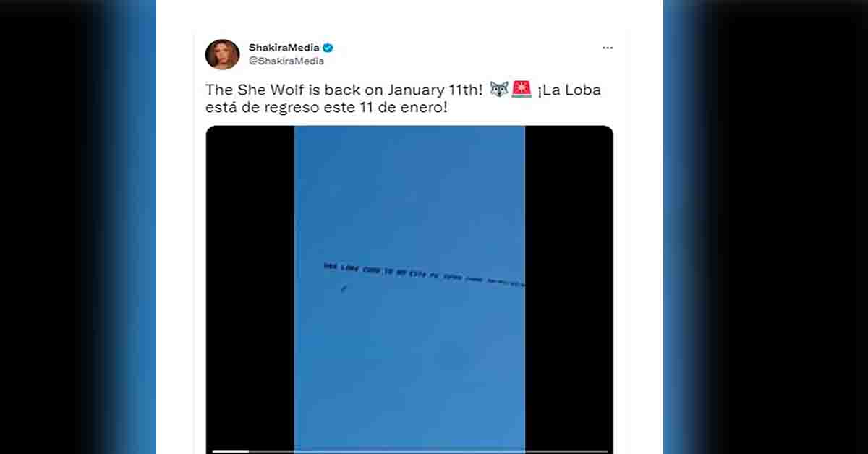Click the right black letterbox of the video
This screenshot has height=454, width=868.
569,289
